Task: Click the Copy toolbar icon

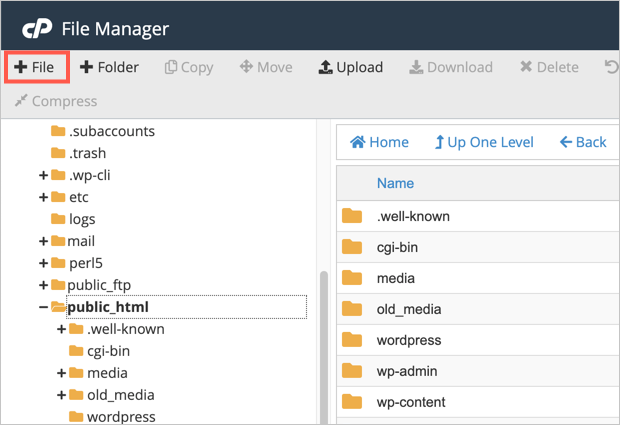Action: coord(170,67)
